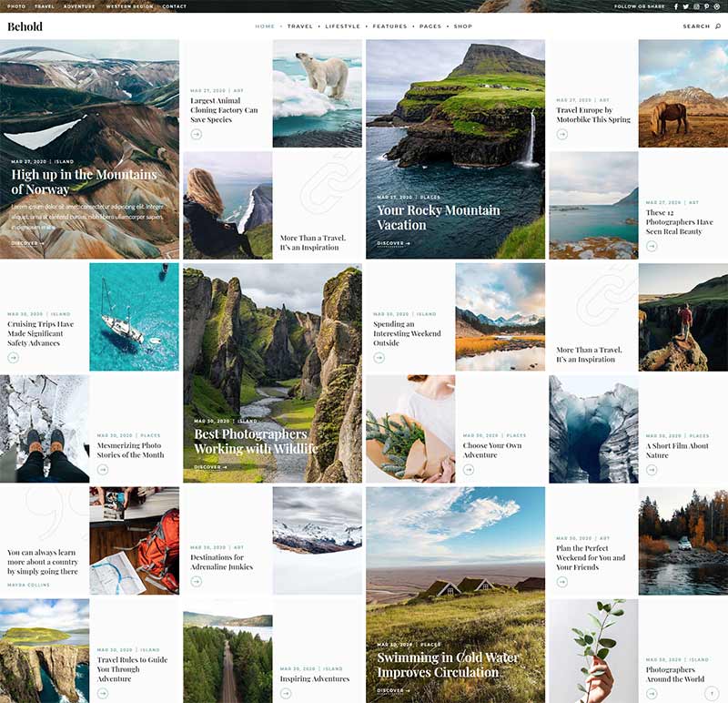
Task: Open the Facebook social icon in top bar
Action: coord(676,6)
